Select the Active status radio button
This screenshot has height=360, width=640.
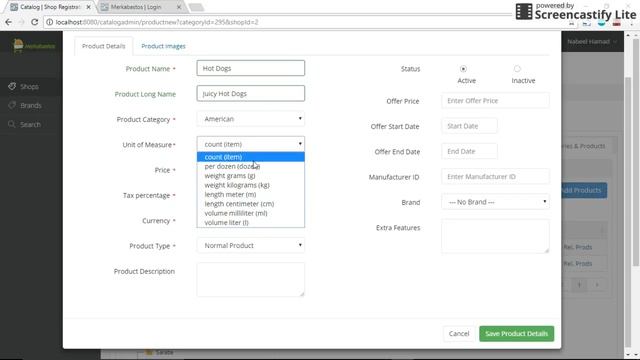pos(463,69)
